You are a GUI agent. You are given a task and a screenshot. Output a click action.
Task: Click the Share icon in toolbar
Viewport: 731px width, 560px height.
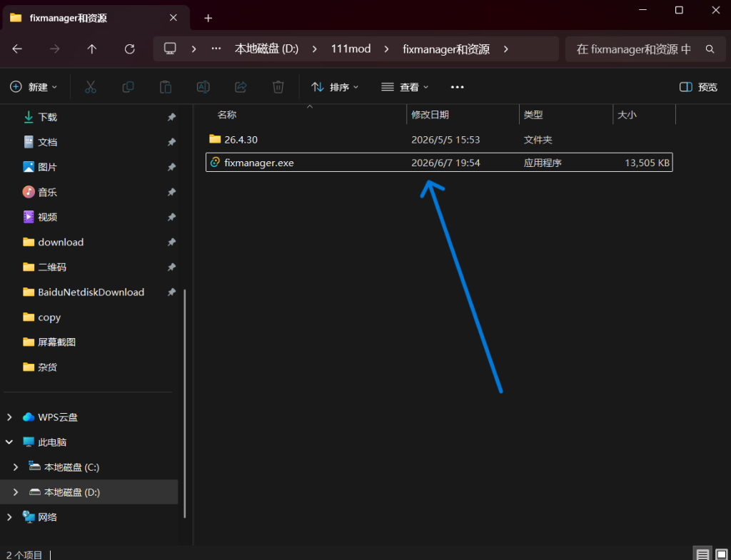point(241,87)
